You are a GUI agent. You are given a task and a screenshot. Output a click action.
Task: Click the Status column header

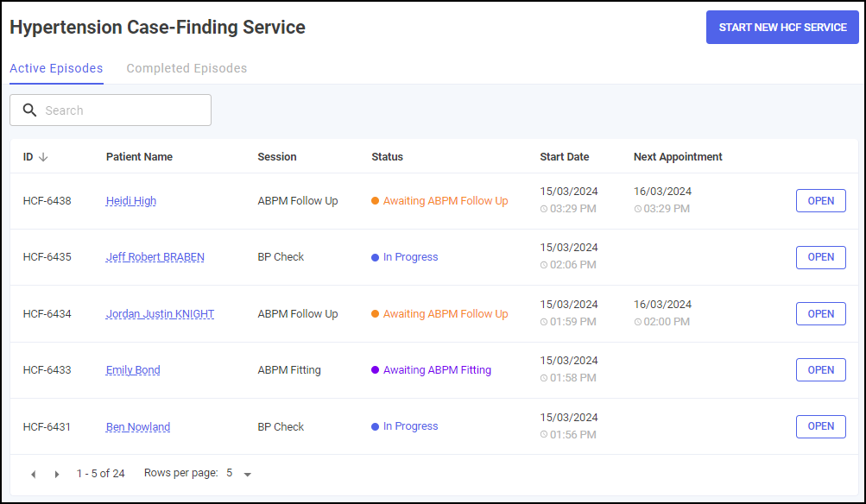point(387,157)
